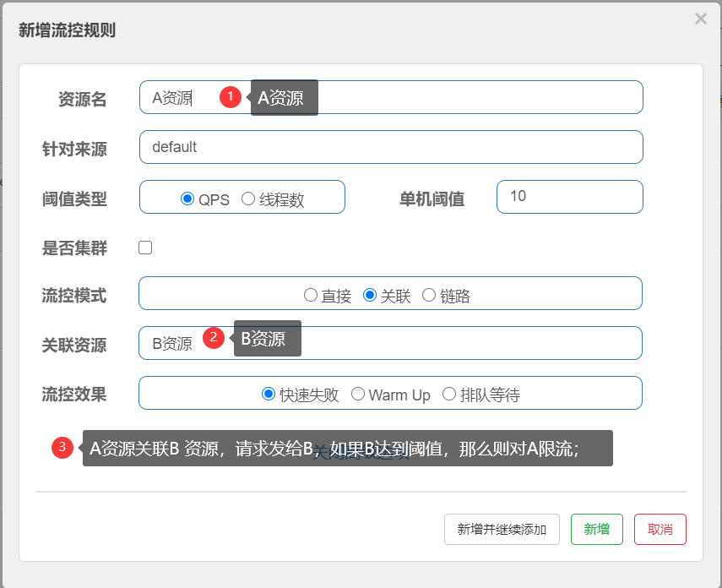This screenshot has height=588, width=722.
Task: Switch threshold type to 线程数
Action: click(247, 199)
